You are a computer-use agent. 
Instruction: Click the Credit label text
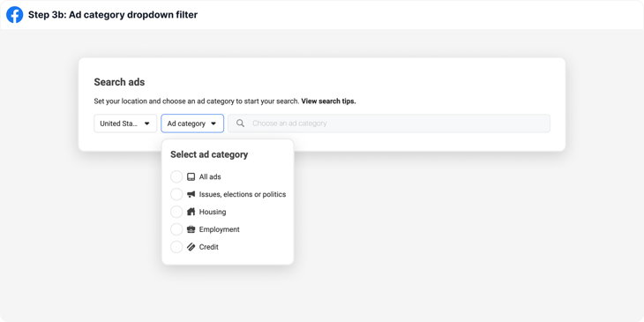(209, 247)
